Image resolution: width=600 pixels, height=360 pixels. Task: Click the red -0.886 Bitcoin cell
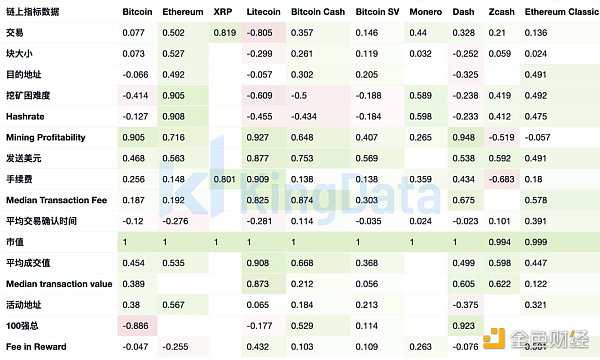coord(137,326)
